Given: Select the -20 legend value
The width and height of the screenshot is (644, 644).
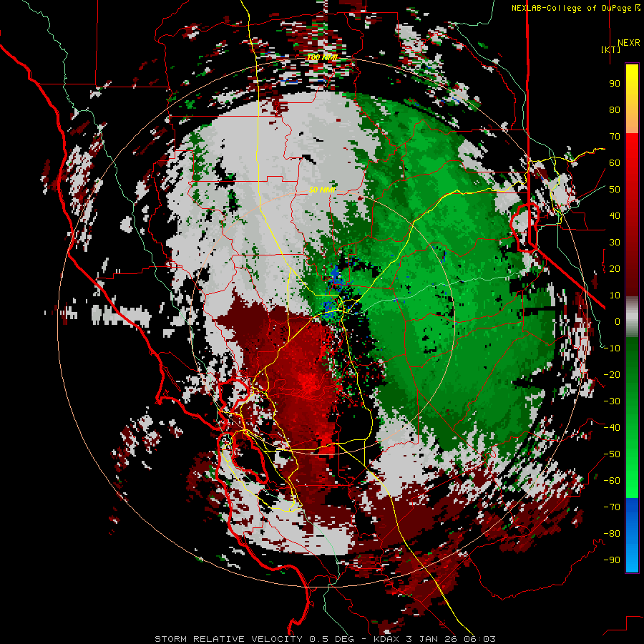Looking at the screenshot, I should click(x=612, y=375).
